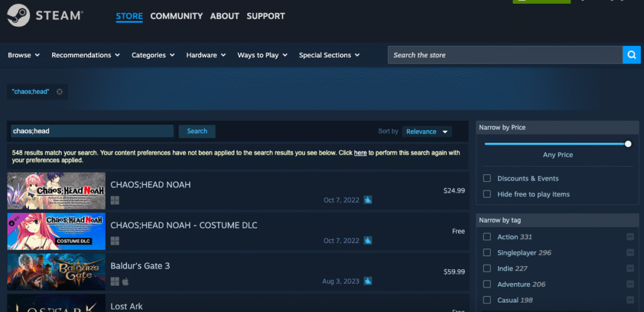Open the Lost Ark thumbnail image
Viewport: 644px width, 312px height.
point(56,303)
